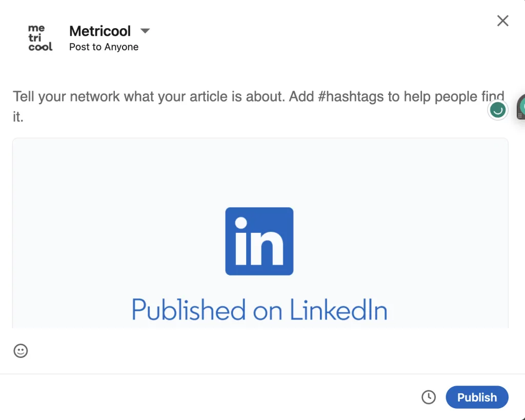Viewport: 525px width, 420px height.
Task: Click the Metricool logo avatar
Action: tap(40, 37)
